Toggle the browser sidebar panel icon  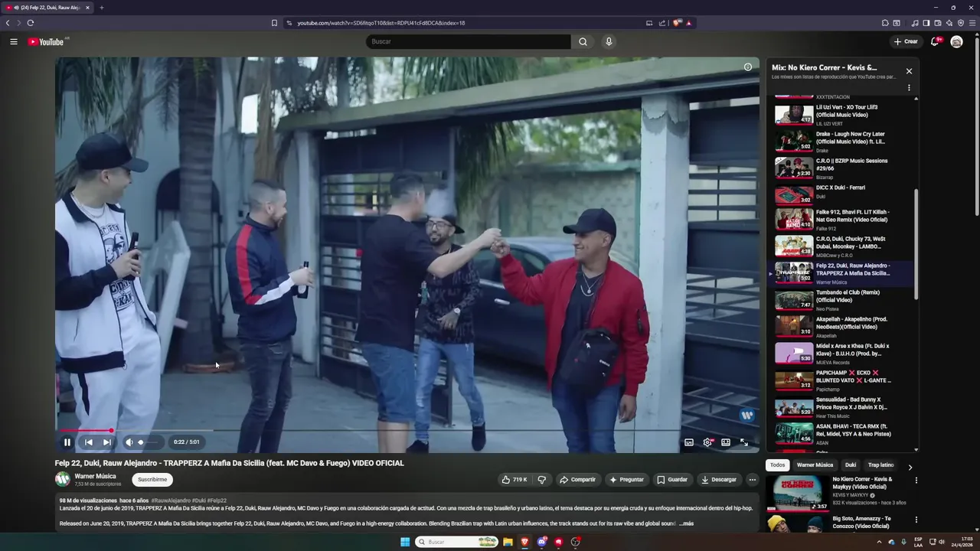(x=926, y=23)
